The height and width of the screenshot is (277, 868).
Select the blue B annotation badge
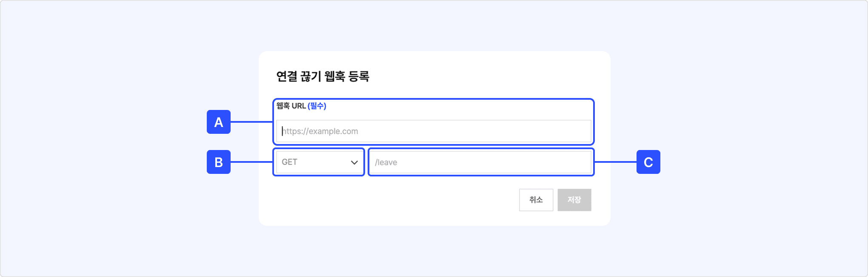(219, 162)
